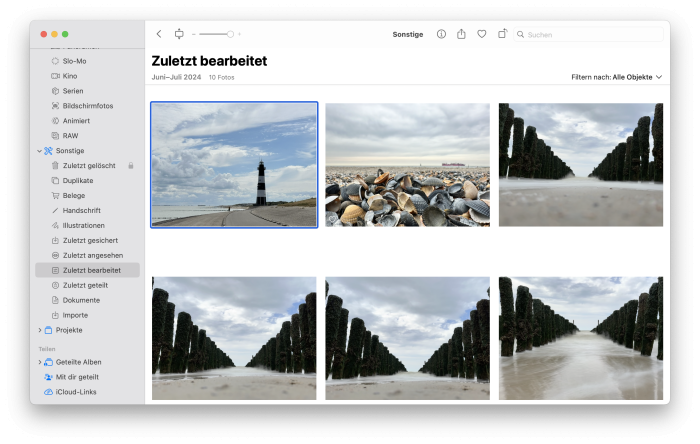700x444 pixels.
Task: Open Geteilte Alben in sidebar
Action: coord(79,362)
